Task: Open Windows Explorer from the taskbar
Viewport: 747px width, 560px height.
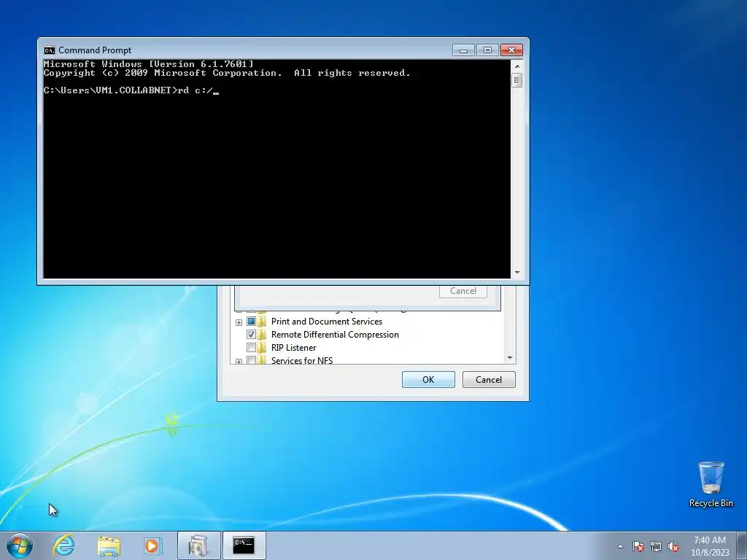Action: click(x=109, y=545)
